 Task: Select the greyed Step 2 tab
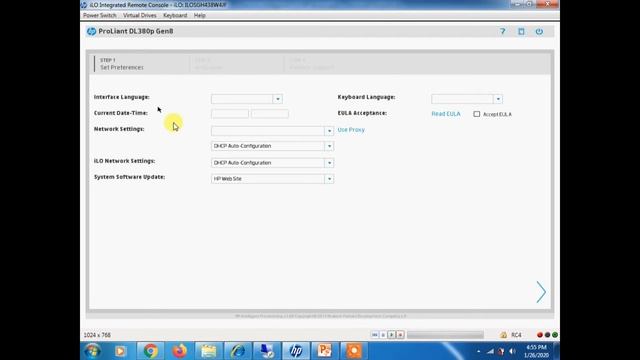point(237,64)
